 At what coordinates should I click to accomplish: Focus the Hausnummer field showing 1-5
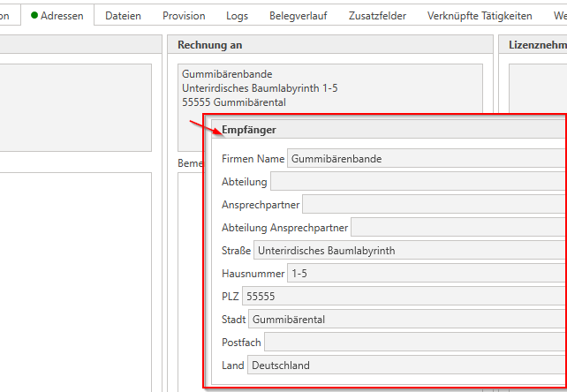click(x=424, y=274)
